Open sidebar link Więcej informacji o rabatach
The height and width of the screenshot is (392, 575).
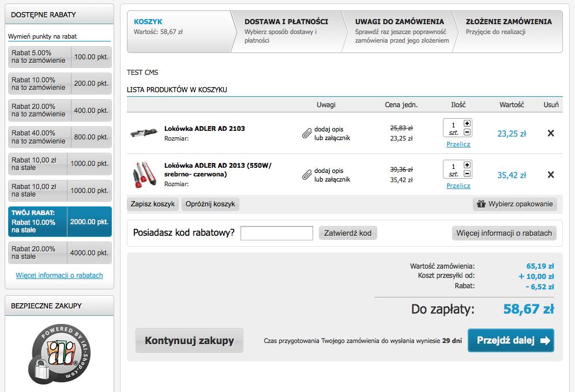[x=59, y=276]
